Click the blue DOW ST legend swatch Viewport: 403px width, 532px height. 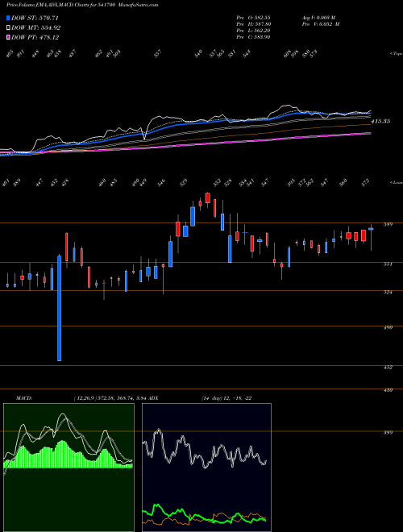(9, 18)
